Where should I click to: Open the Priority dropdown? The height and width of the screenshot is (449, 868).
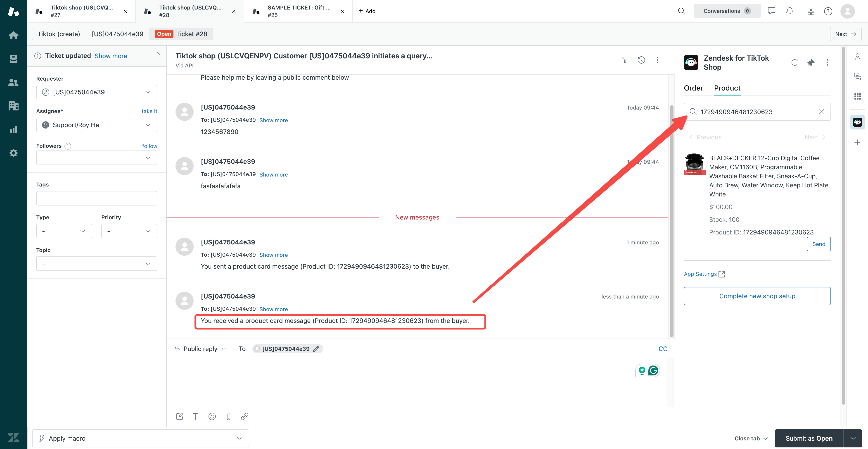coord(129,231)
